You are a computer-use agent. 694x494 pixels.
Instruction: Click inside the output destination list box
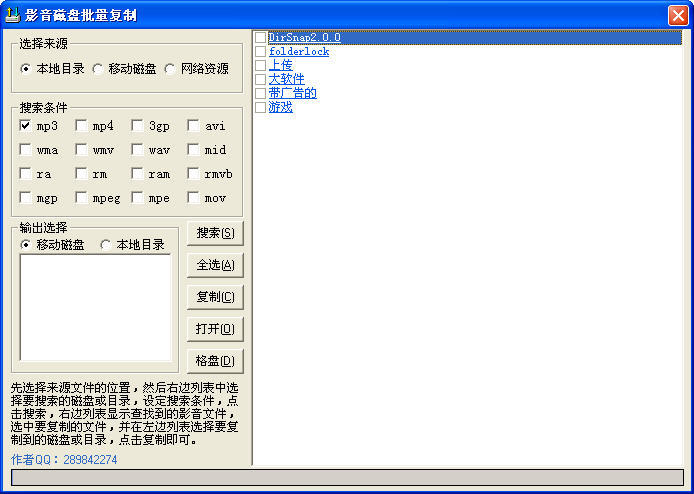tap(96, 308)
